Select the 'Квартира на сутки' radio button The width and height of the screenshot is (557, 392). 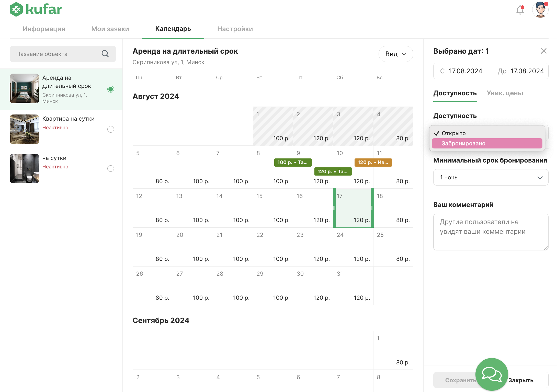coord(111,129)
